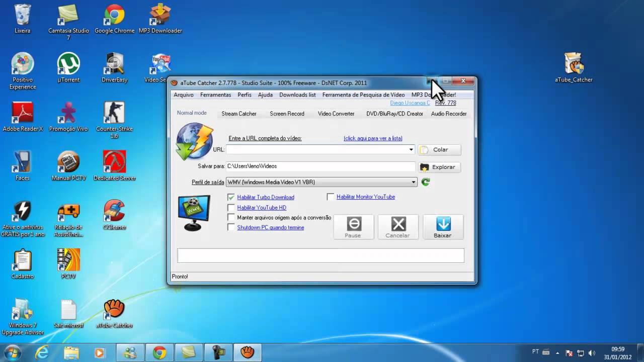The width and height of the screenshot is (644, 362).
Task: Open Positivo Experience desktop icon
Action: click(22, 71)
